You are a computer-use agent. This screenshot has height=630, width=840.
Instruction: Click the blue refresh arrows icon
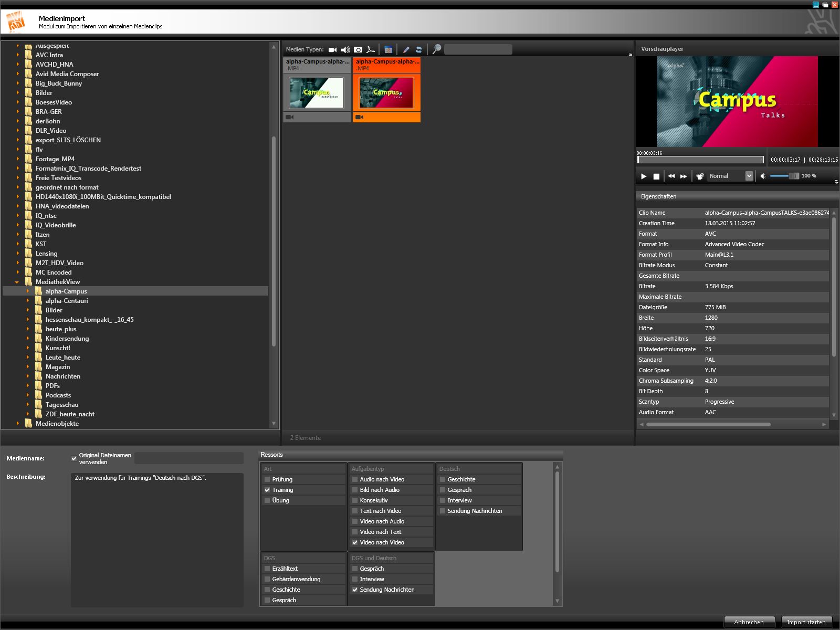[x=419, y=50]
